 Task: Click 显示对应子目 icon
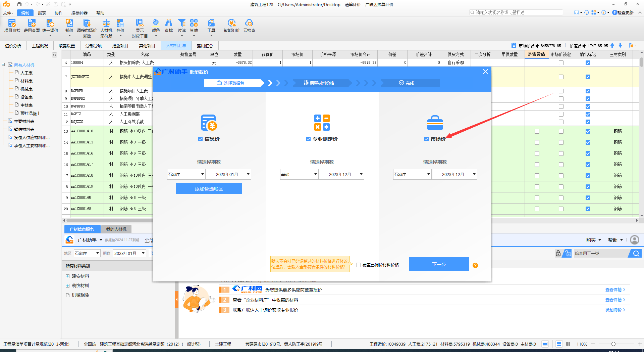[140, 28]
